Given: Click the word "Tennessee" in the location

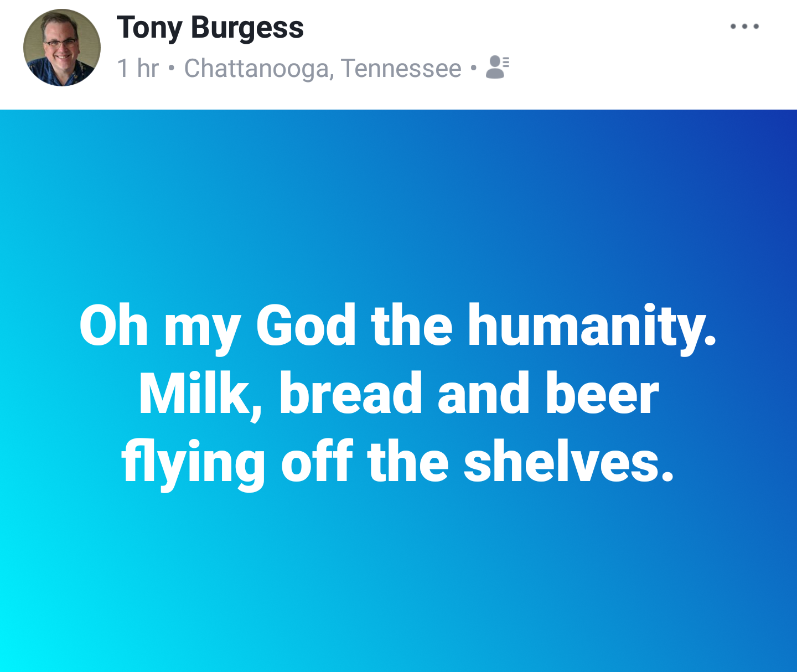Looking at the screenshot, I should 401,69.
